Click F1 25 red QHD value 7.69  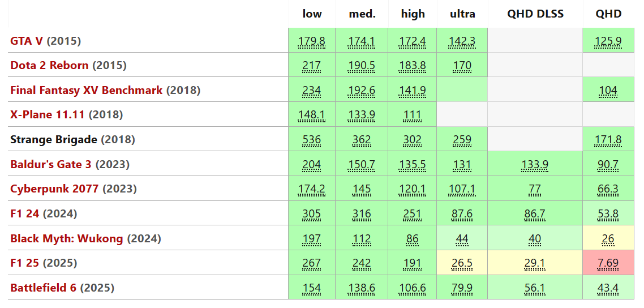609,263
